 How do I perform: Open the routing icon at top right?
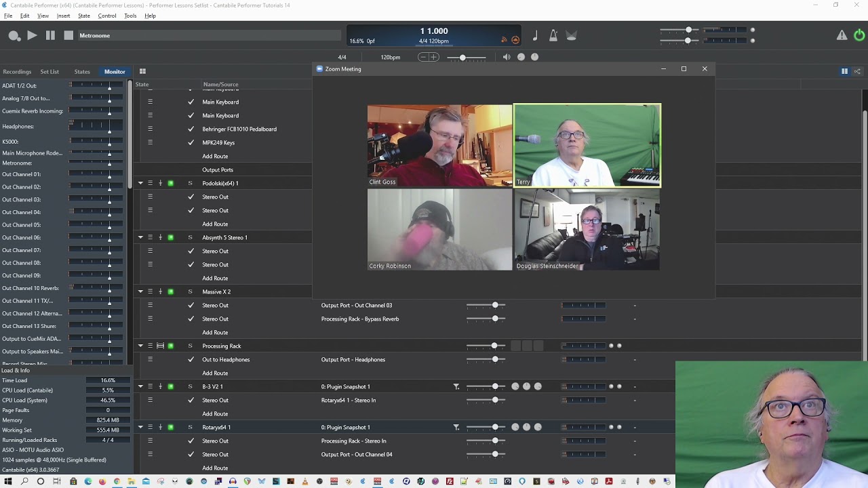[x=857, y=71]
